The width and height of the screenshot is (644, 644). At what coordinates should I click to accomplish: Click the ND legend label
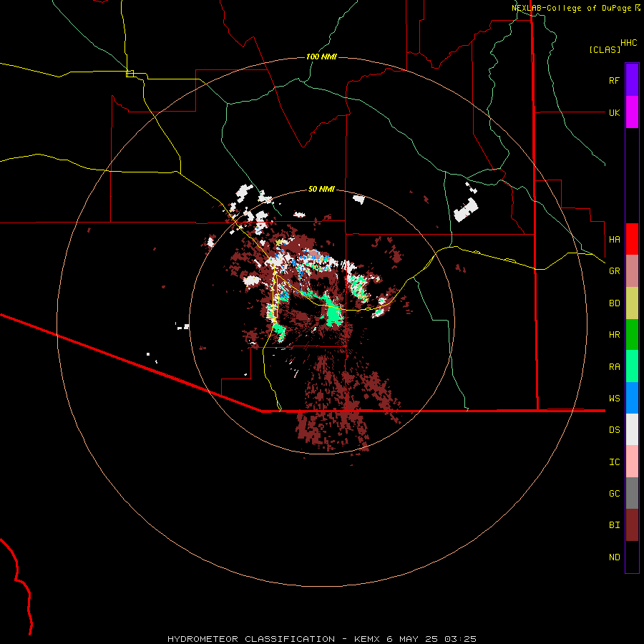pyautogui.click(x=615, y=557)
